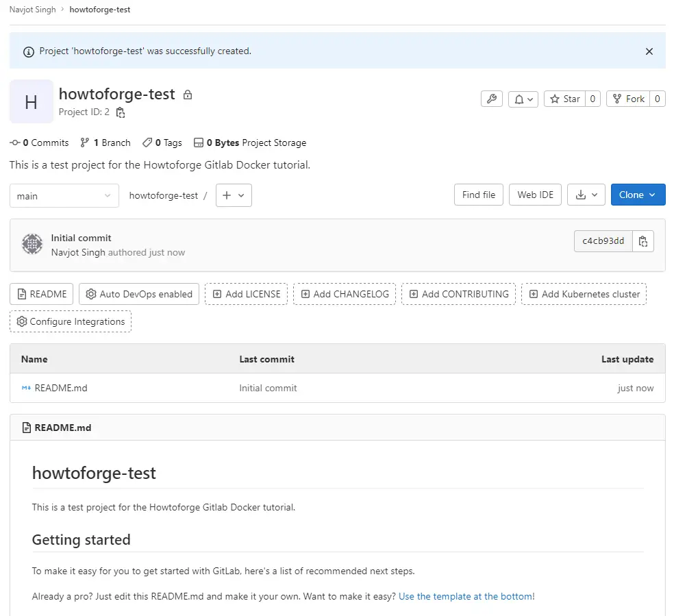Click the document icon in README.md header

[x=26, y=428]
